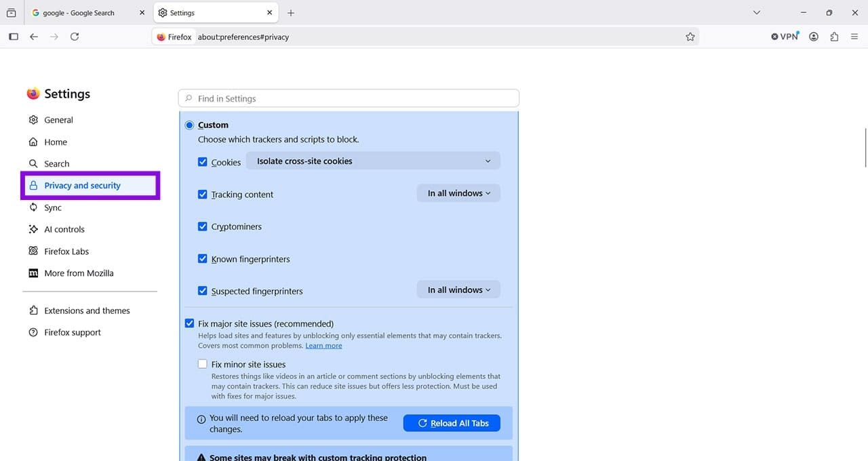Open More from Mozilla category

coord(90,273)
